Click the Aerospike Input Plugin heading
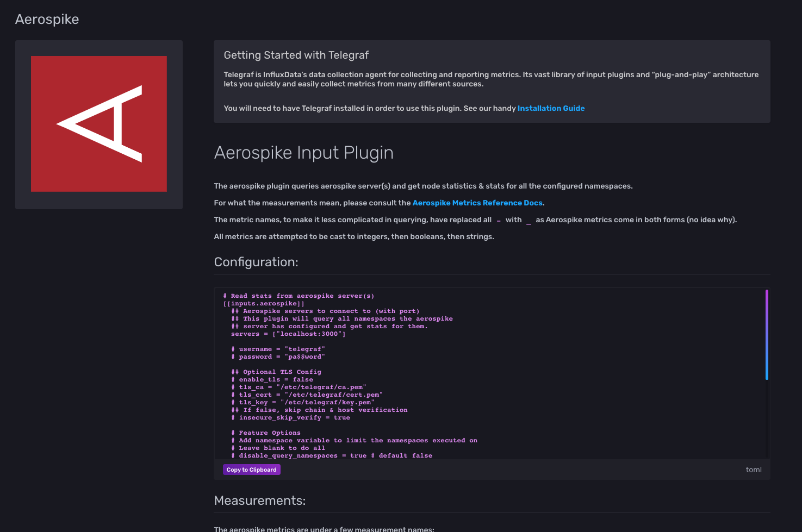The height and width of the screenshot is (532, 802). pos(303,153)
